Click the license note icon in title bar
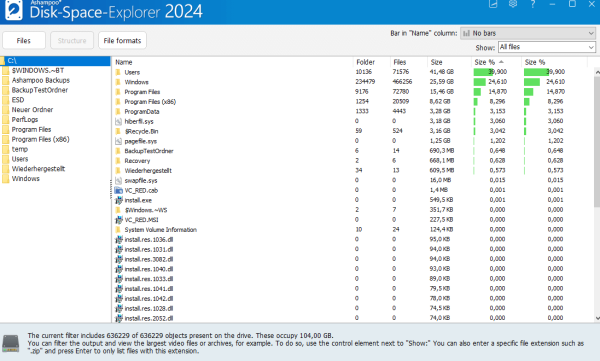600x361 pixels. coord(493,4)
